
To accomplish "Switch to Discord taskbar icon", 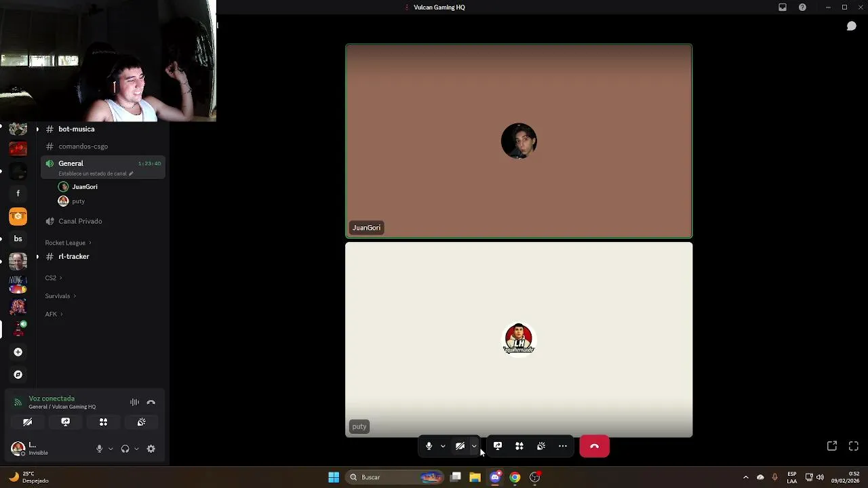I will pyautogui.click(x=495, y=477).
